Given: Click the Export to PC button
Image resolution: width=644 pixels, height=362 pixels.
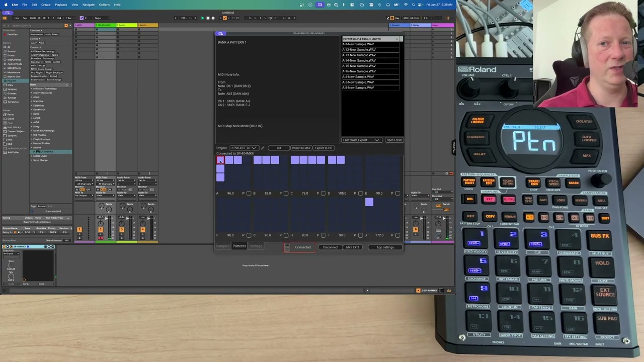Looking at the screenshot, I should [323, 148].
